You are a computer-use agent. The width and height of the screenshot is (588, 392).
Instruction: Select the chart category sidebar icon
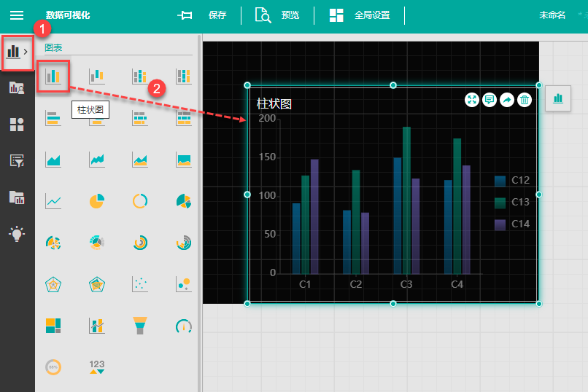[13, 51]
